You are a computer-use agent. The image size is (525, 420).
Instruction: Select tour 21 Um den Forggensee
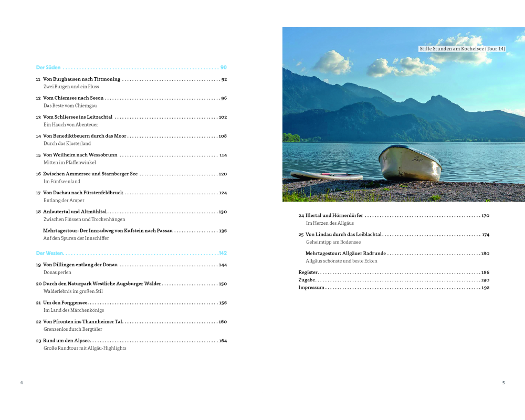pyautogui.click(x=65, y=303)
